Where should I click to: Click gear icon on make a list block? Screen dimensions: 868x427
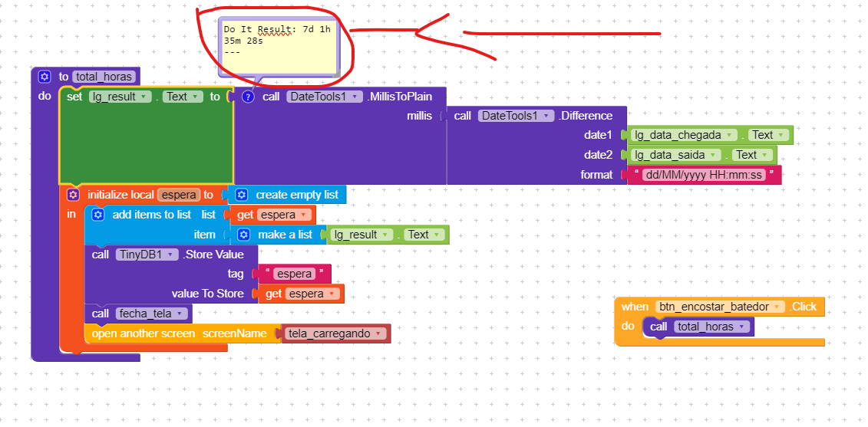point(244,235)
